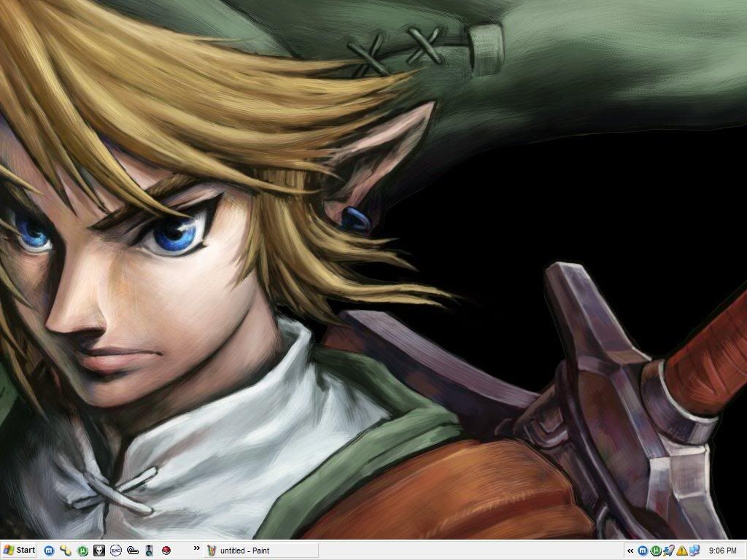The height and width of the screenshot is (560, 747).
Task: Open the yellow linked-circles quick launch icon
Action: coord(66,551)
